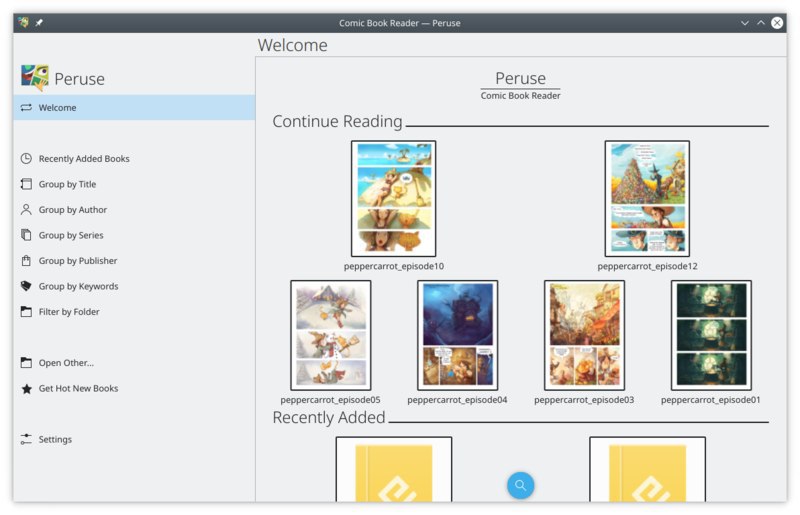Viewport: 800px width, 515px height.
Task: Choose Group by Series
Action: (134, 235)
